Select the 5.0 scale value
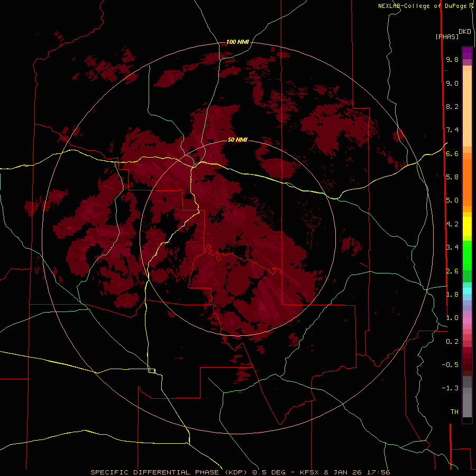Image resolution: width=476 pixels, height=476 pixels. pyautogui.click(x=452, y=200)
